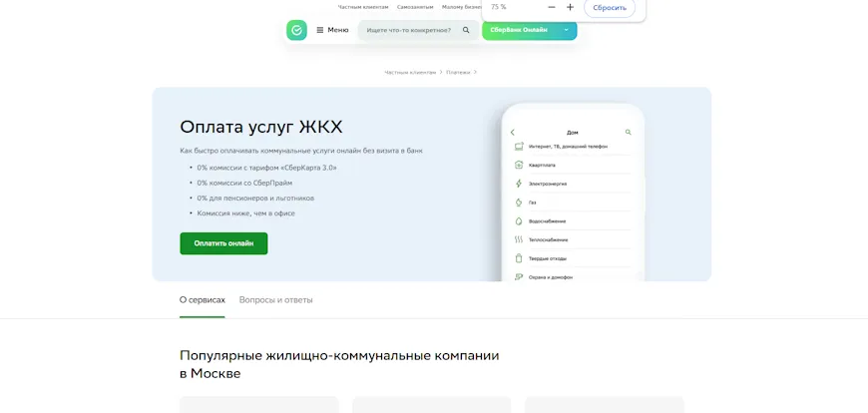Click the chevron after Платежи breadcrumb
This screenshot has height=413, width=868.
coord(476,72)
